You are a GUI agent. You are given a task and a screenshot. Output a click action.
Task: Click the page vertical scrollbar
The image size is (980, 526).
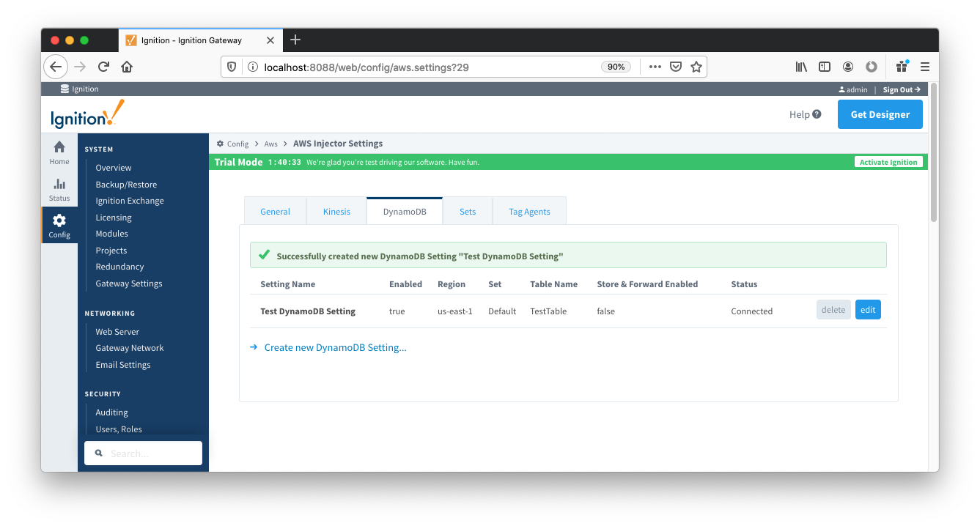pos(933,154)
